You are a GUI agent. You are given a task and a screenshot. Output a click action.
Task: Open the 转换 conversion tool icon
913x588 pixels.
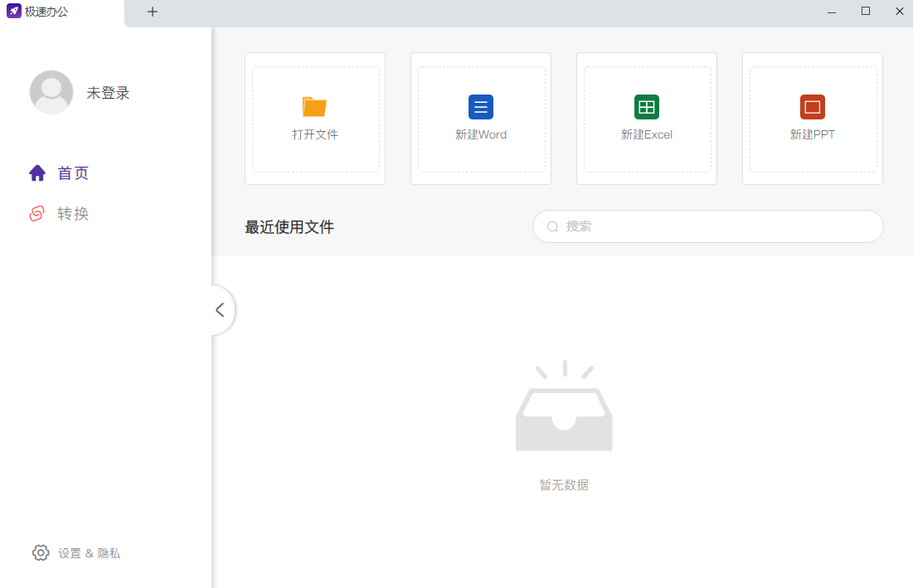(x=37, y=213)
